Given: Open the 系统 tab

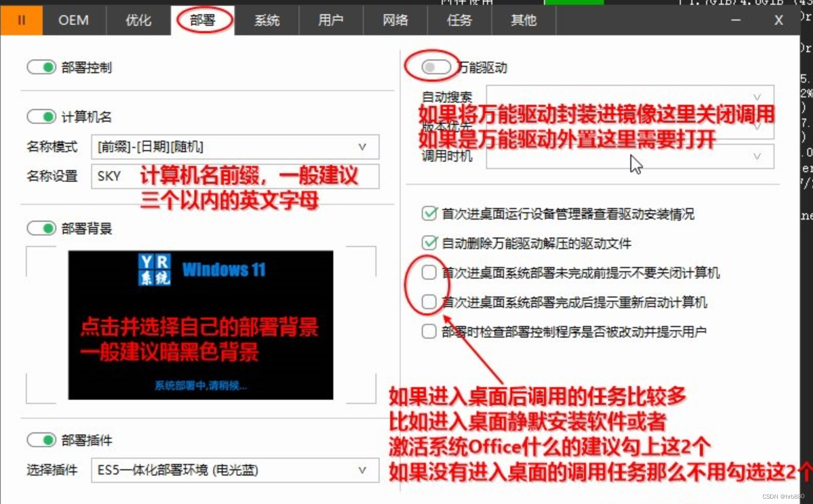Looking at the screenshot, I should (267, 21).
